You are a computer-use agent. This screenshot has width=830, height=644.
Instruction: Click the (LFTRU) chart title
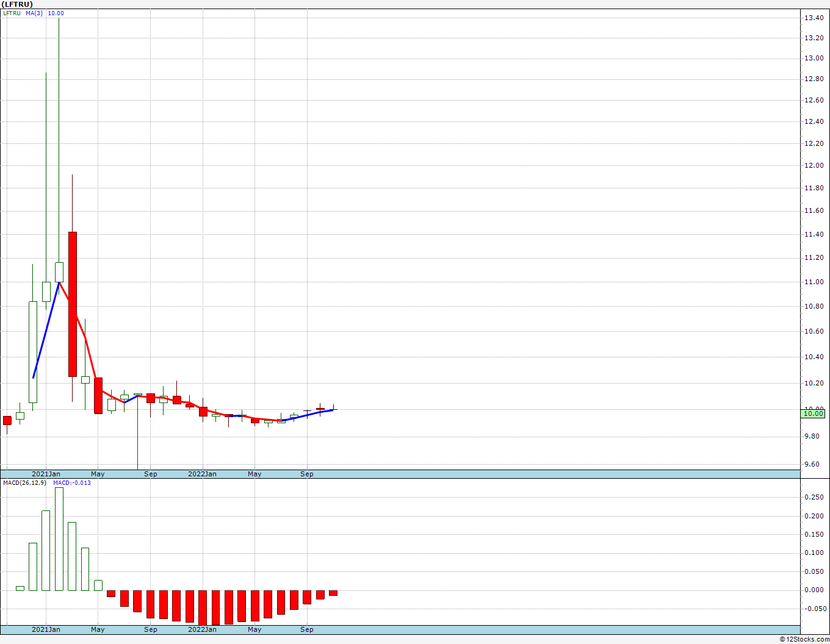pos(17,4)
